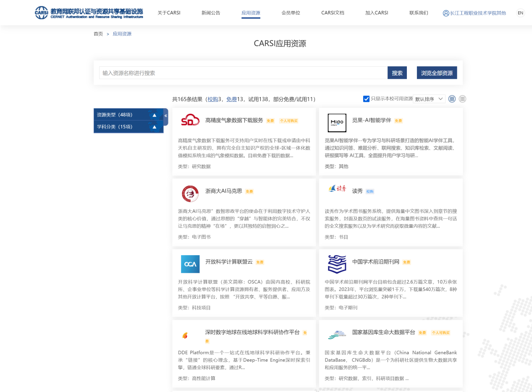Screen dimensions: 532x392
Task: Open 读秀 resource logo
Action: pos(337,189)
